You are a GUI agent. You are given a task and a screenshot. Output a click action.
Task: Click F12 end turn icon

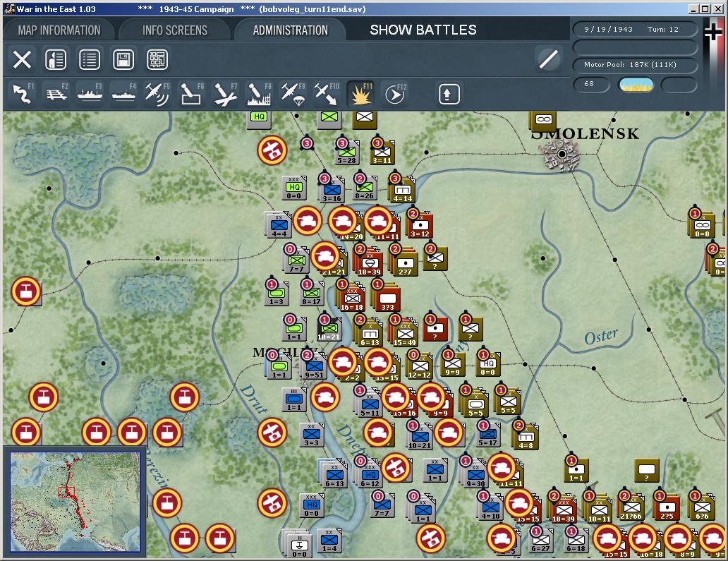click(x=394, y=95)
